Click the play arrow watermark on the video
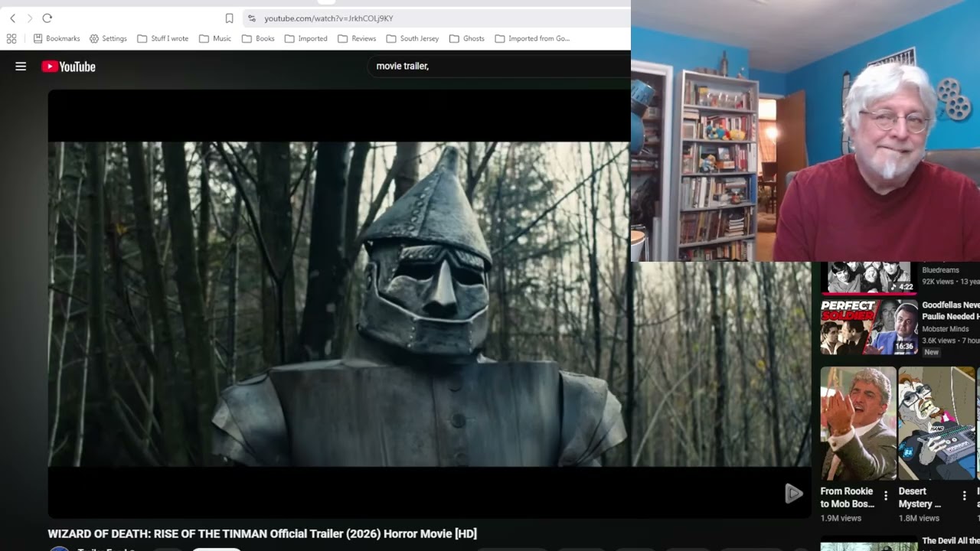 pyautogui.click(x=793, y=494)
